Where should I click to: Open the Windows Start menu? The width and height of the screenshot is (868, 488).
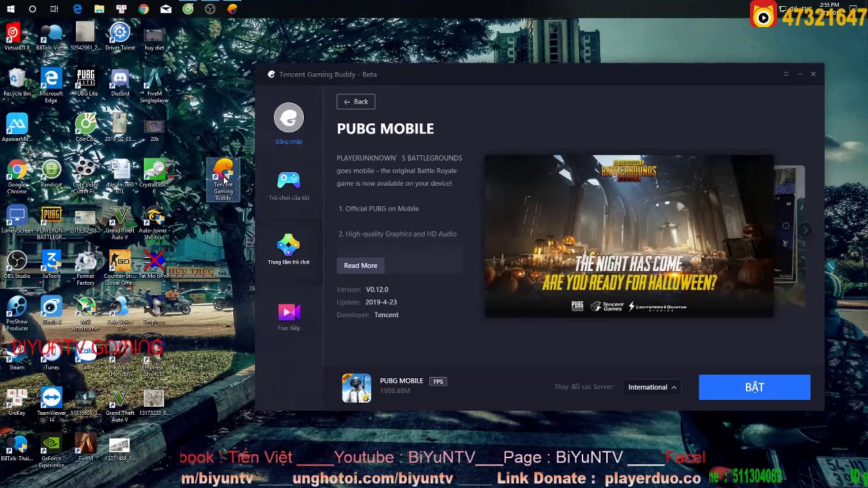(x=11, y=9)
